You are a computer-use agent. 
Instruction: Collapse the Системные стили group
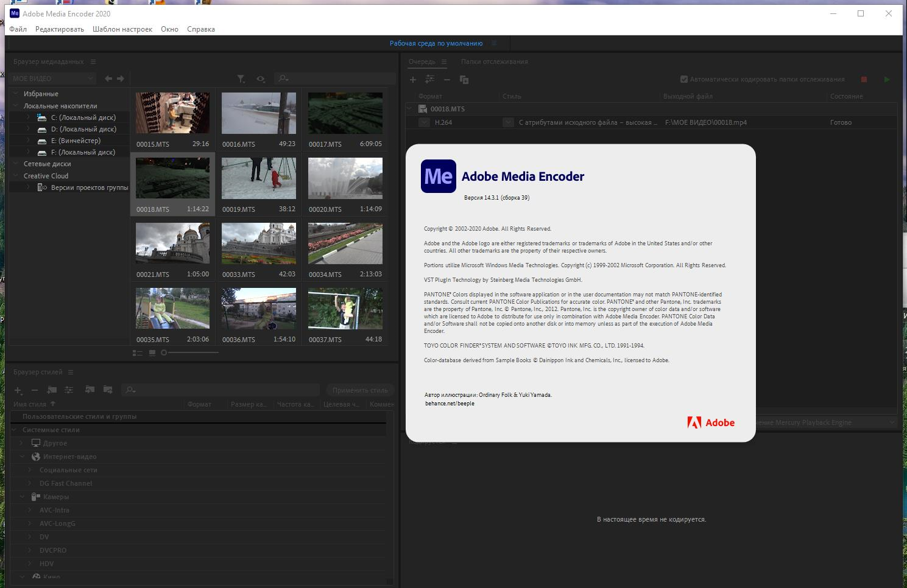pyautogui.click(x=15, y=430)
